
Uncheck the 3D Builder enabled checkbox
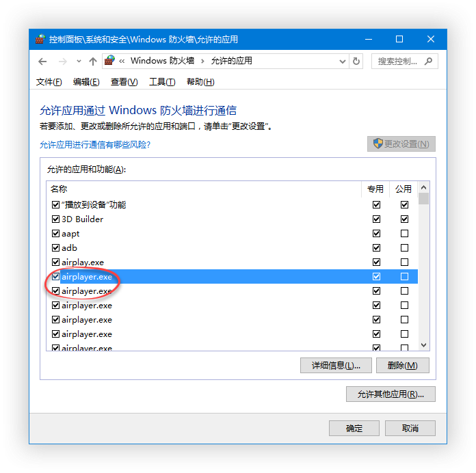click(x=55, y=219)
